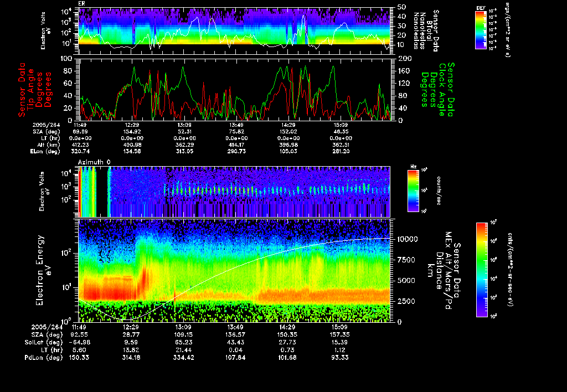Click the '200' clock angle axis tick
The height and width of the screenshot is (392, 567).
404,59
